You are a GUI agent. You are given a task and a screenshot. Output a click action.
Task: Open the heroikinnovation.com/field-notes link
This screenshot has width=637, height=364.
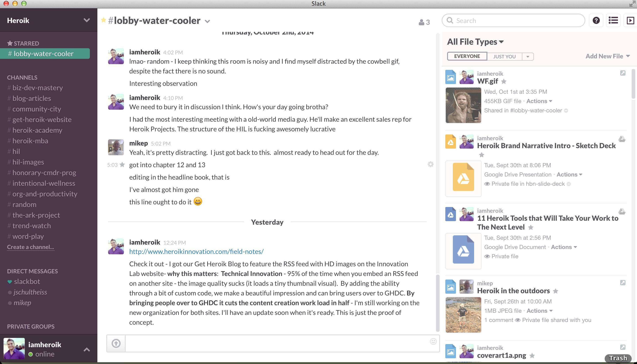[197, 251]
